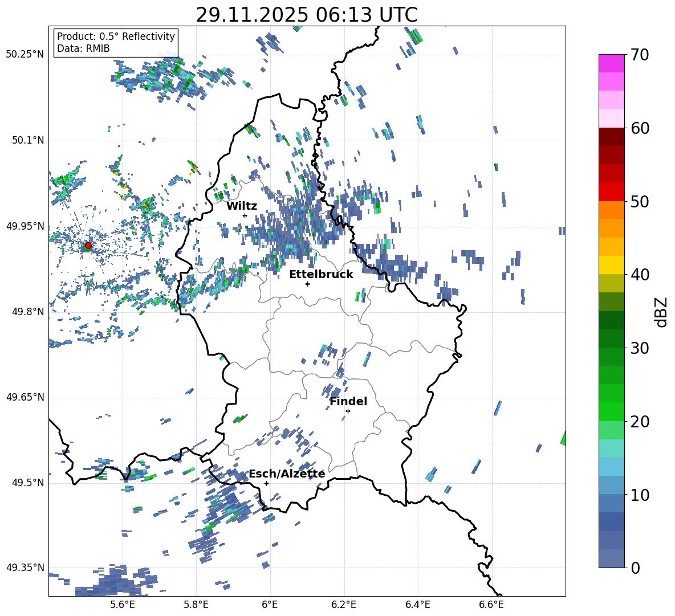Click the 20 tick on colorbar

point(640,421)
